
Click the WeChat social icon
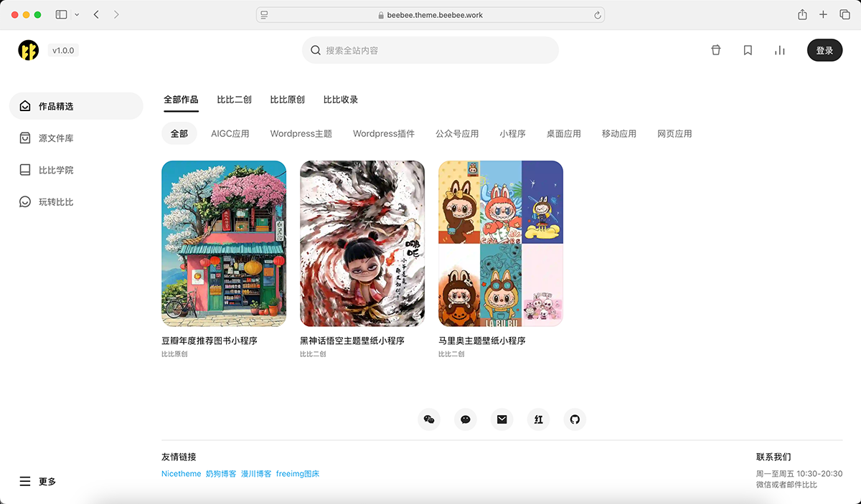click(x=429, y=419)
